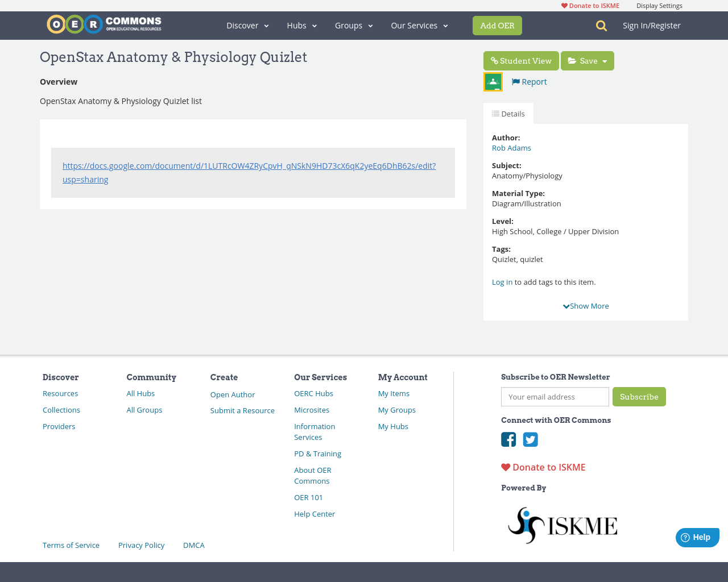Expand the Groups menu
The width and height of the screenshot is (728, 582).
pos(354,26)
